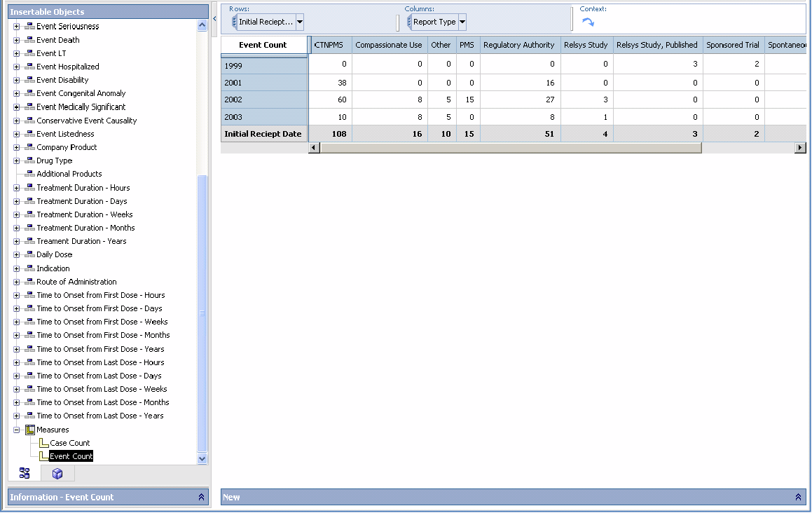
Task: Click the Regulatory Authority column header
Action: coord(520,45)
